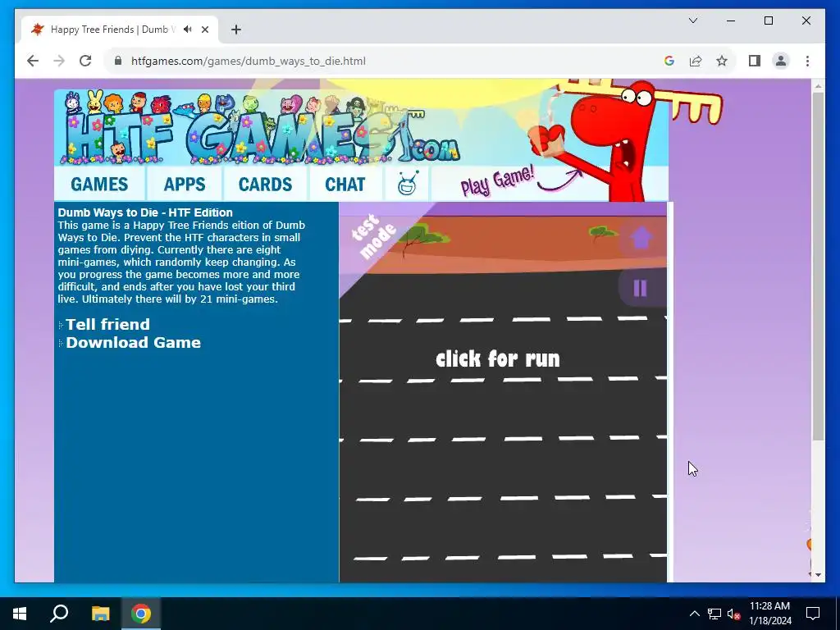
Task: Open the Windows Start menu
Action: click(20, 614)
